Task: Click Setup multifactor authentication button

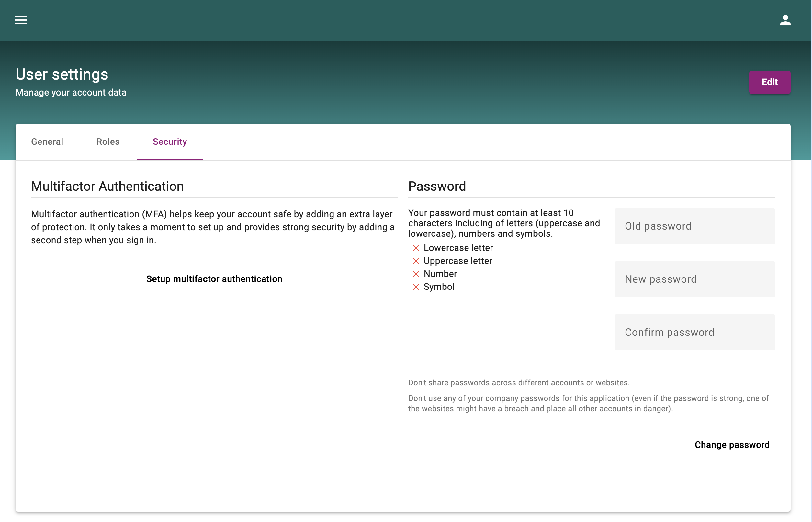Action: coord(214,279)
